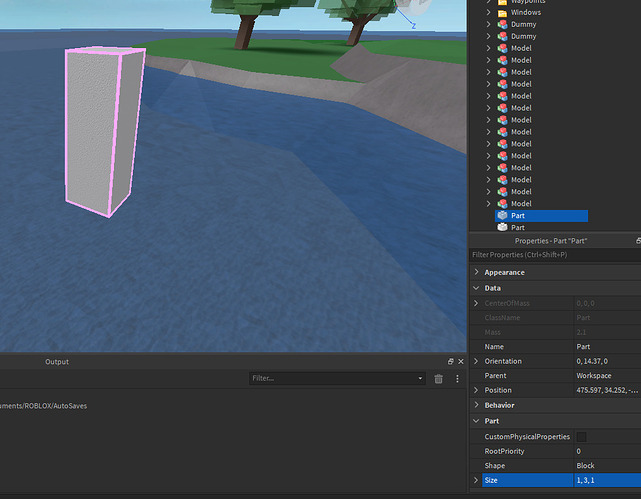Expand the Behavior properties section
This screenshot has width=641, height=499.
[476, 405]
